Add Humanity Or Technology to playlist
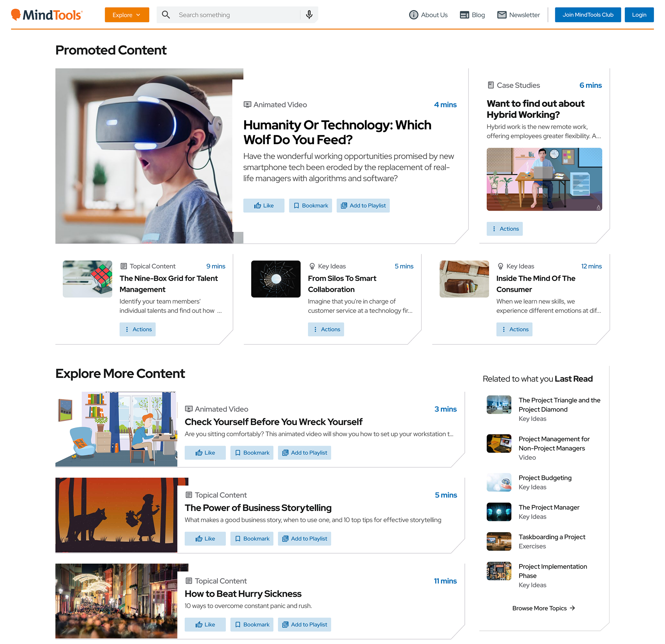The height and width of the screenshot is (644, 665). pyautogui.click(x=363, y=205)
